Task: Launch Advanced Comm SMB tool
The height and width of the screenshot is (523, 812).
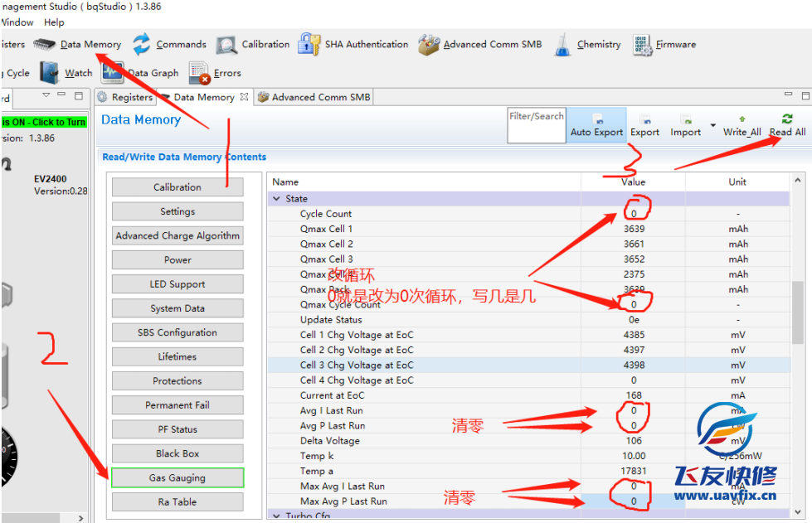Action: coord(429,45)
